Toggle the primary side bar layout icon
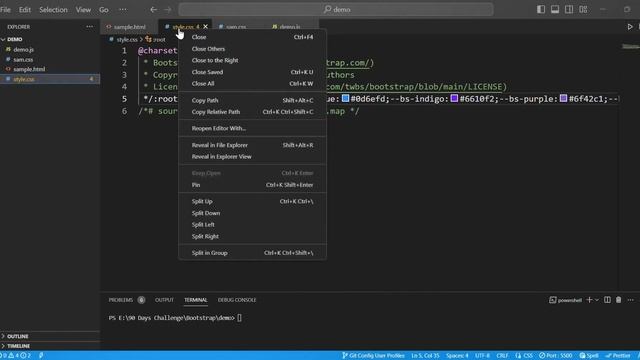 541,9
